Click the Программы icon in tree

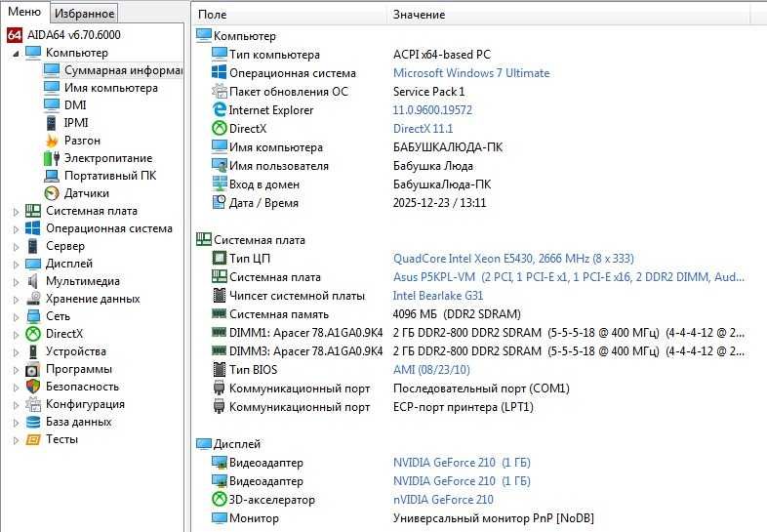33,369
